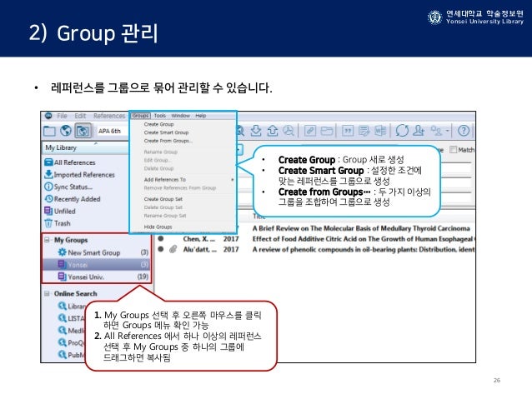Open the Help menu
532x399 pixels.
(200, 116)
